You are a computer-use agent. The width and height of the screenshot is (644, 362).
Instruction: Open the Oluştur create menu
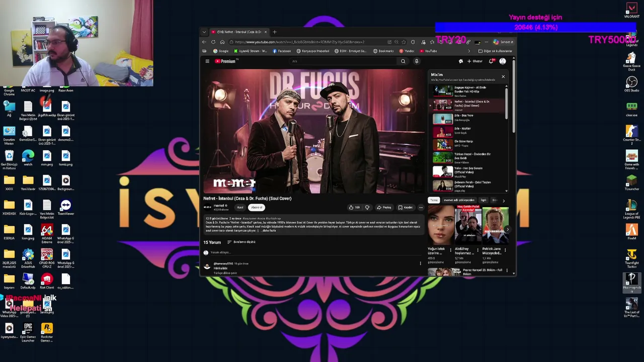click(474, 61)
